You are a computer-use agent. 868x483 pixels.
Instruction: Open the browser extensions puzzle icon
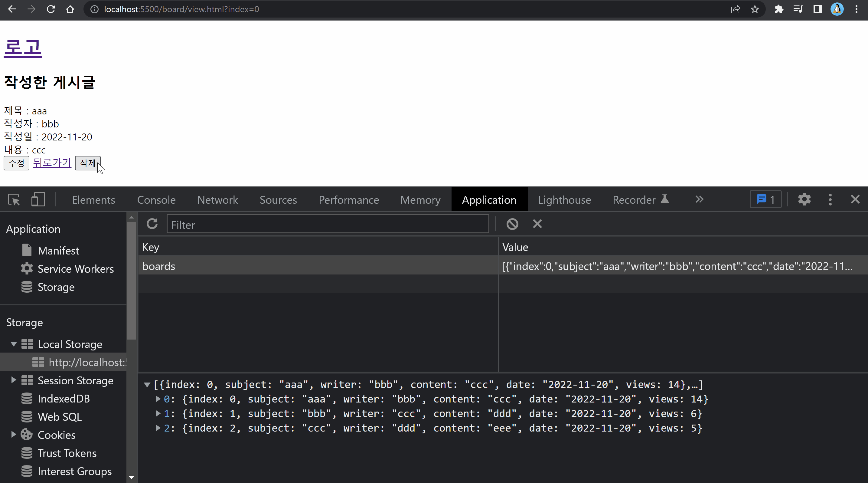[779, 9]
